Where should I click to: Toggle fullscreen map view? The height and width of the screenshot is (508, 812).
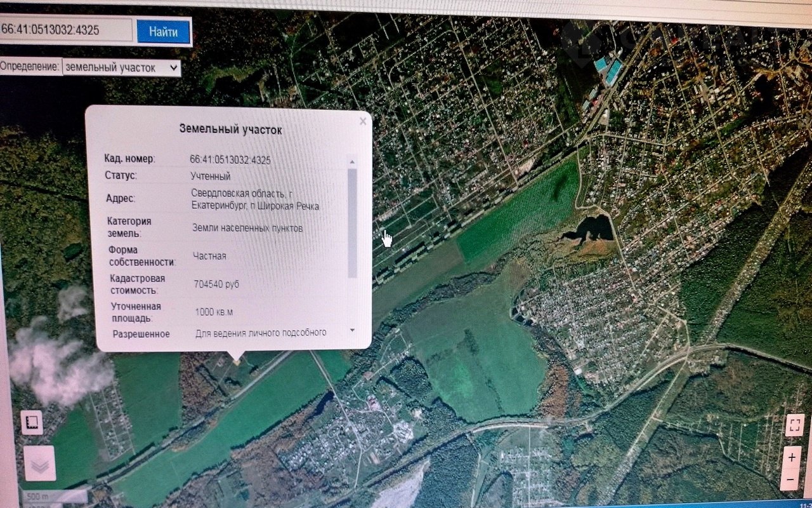coord(794,425)
